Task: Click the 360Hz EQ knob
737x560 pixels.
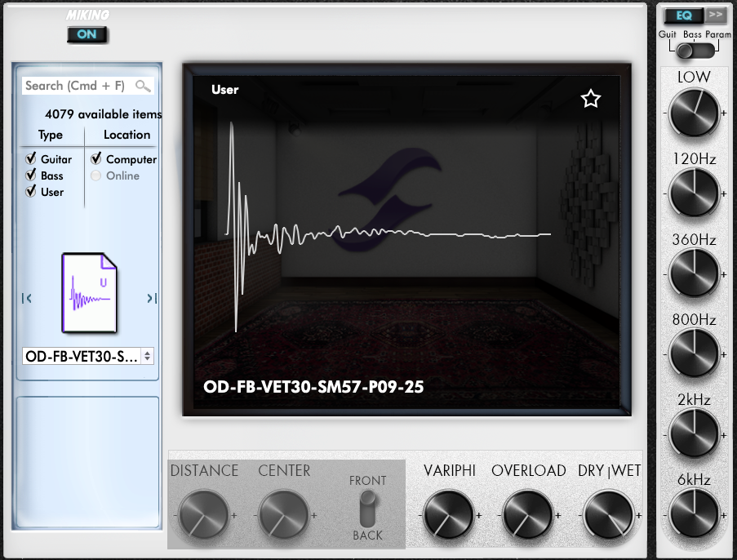Action: pyautogui.click(x=695, y=273)
